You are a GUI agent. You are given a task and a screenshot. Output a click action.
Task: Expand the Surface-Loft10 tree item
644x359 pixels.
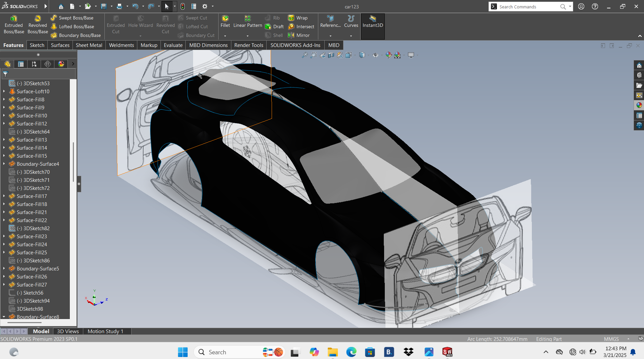(4, 91)
